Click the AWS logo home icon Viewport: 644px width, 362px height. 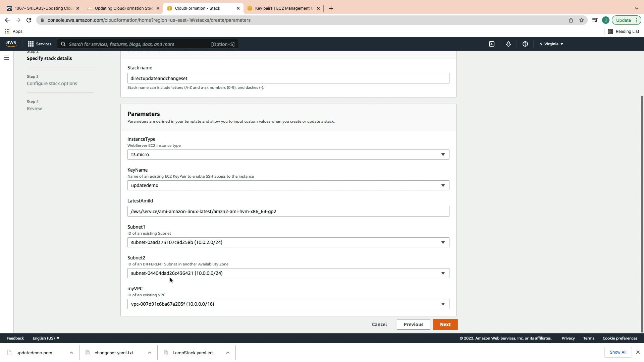pyautogui.click(x=11, y=44)
